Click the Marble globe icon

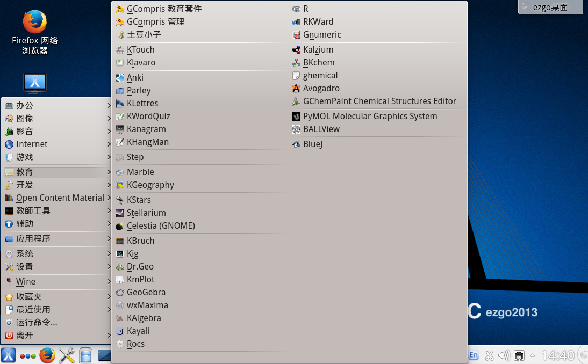[120, 172]
